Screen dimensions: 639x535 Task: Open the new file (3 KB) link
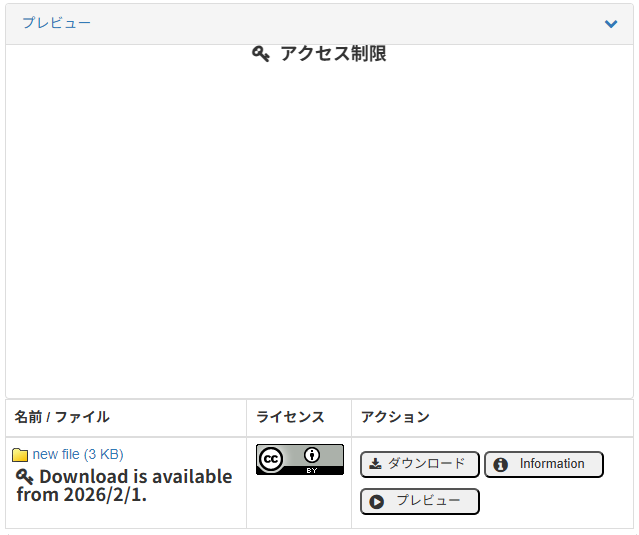coord(78,454)
